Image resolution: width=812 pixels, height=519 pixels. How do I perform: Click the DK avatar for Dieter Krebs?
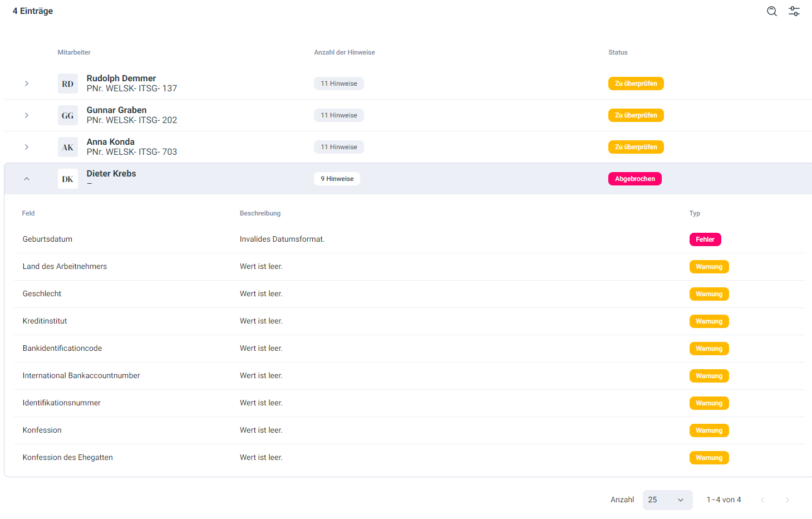68,179
